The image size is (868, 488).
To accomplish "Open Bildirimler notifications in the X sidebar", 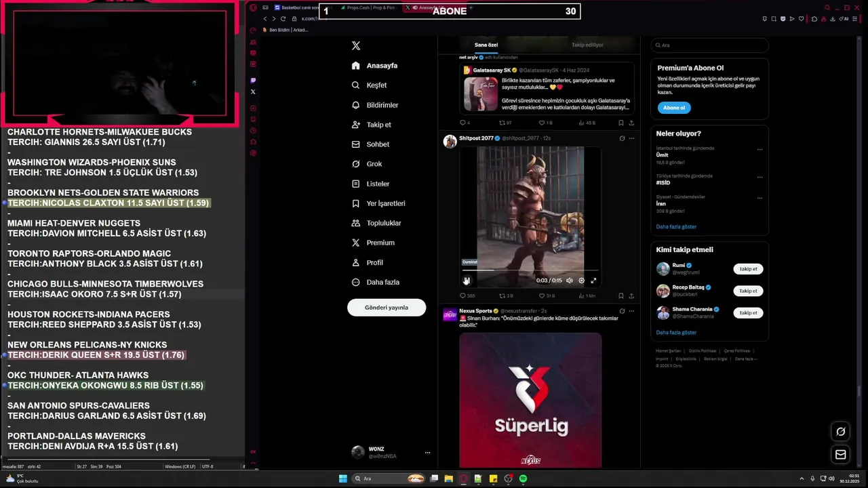I will tap(374, 105).
